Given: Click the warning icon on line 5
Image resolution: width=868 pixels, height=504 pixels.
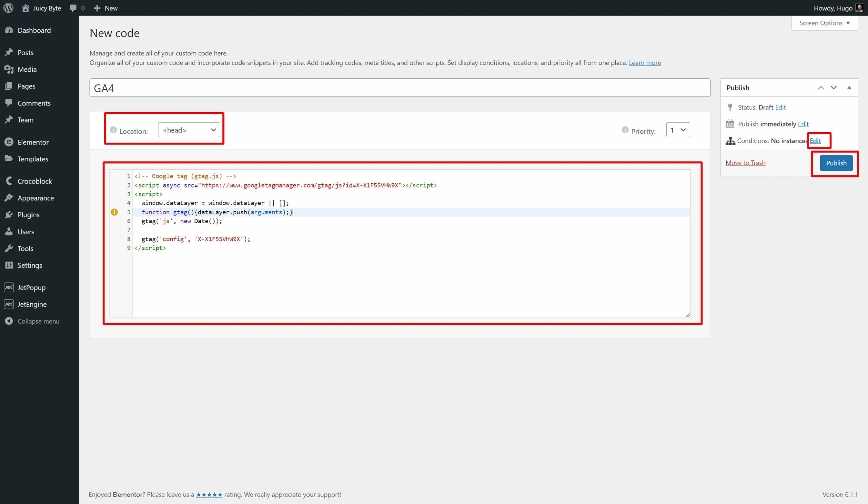Looking at the screenshot, I should pyautogui.click(x=114, y=212).
